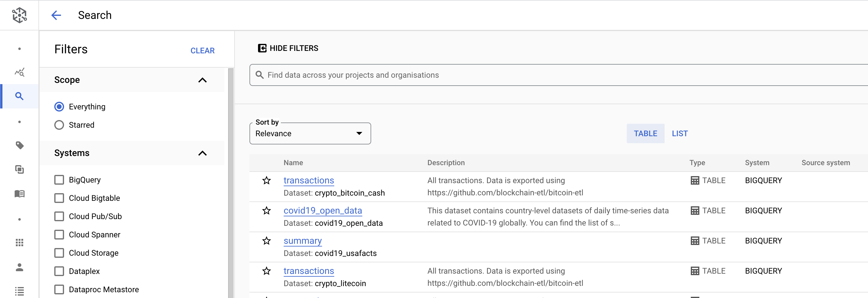Enable the BigQuery system filter checkbox
The image size is (868, 298).
[59, 179]
